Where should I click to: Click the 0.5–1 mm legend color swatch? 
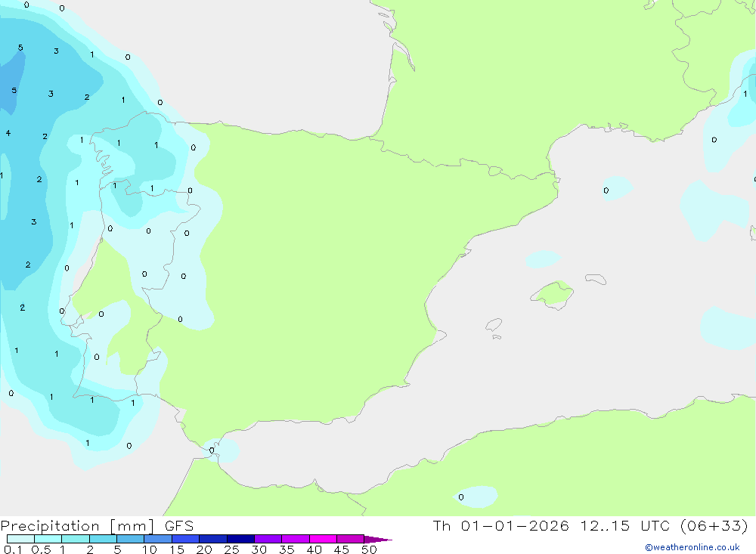pos(48,539)
